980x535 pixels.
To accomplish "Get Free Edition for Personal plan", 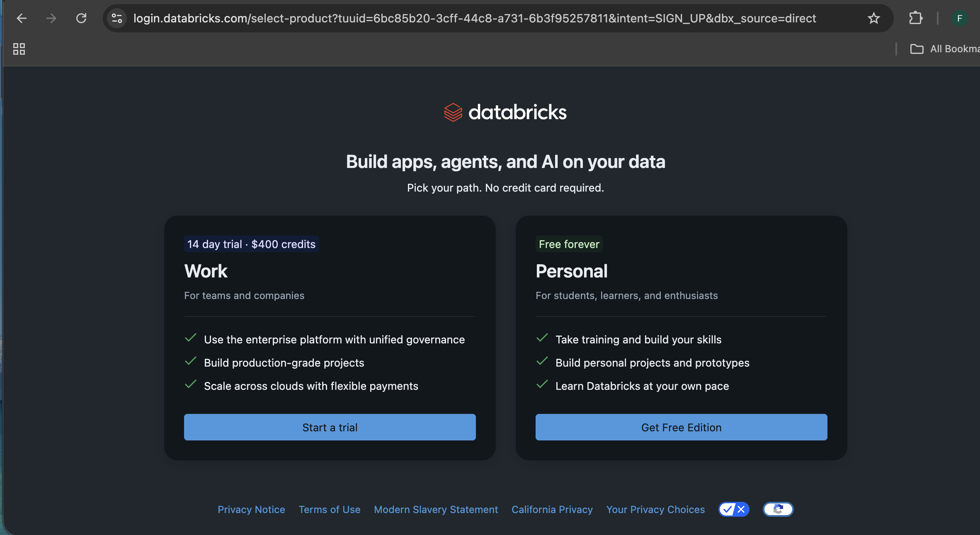I will tap(682, 427).
